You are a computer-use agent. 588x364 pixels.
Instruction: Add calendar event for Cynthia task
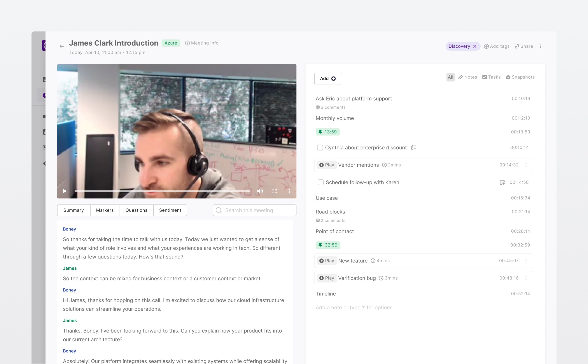(x=413, y=147)
